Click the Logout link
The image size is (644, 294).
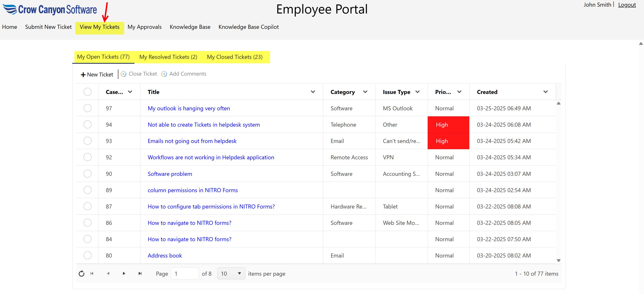(627, 4)
